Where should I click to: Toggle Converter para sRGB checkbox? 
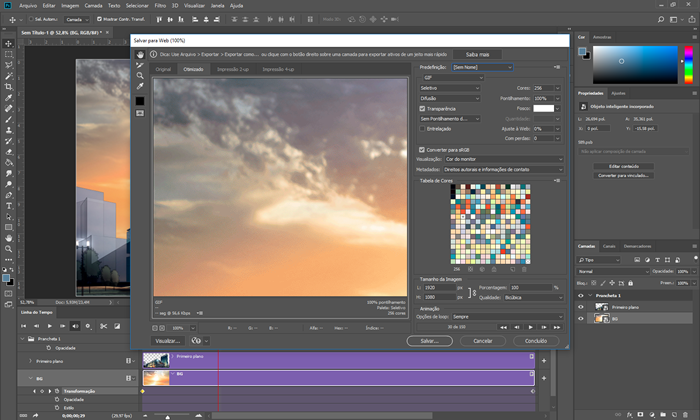coord(422,150)
